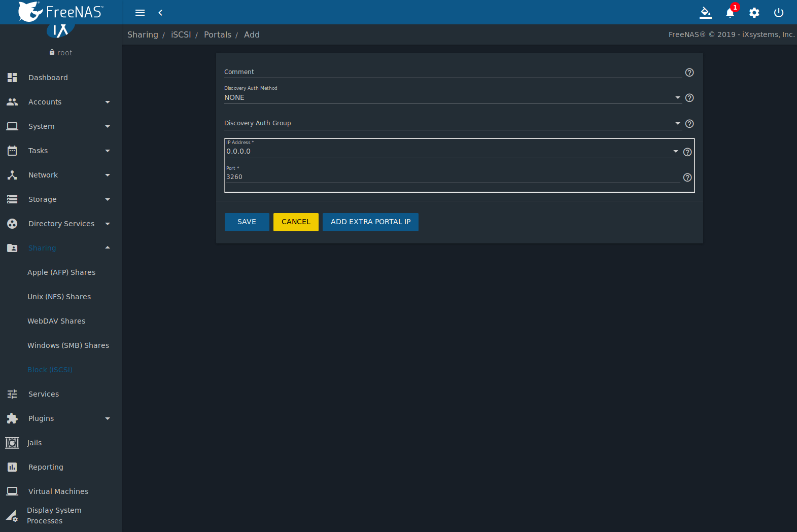The width and height of the screenshot is (797, 532).
Task: Open Display System Processes
Action: point(54,516)
